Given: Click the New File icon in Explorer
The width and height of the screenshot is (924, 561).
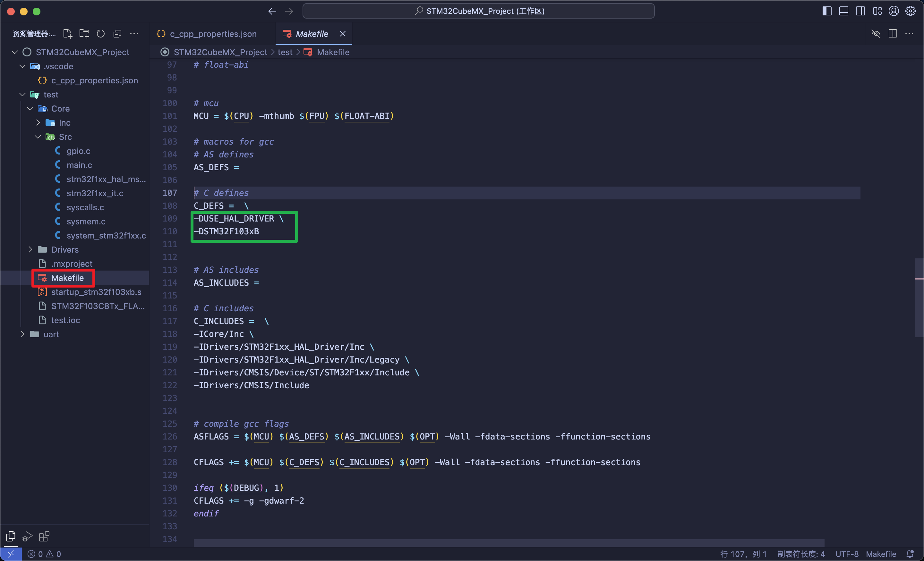Looking at the screenshot, I should click(x=67, y=33).
